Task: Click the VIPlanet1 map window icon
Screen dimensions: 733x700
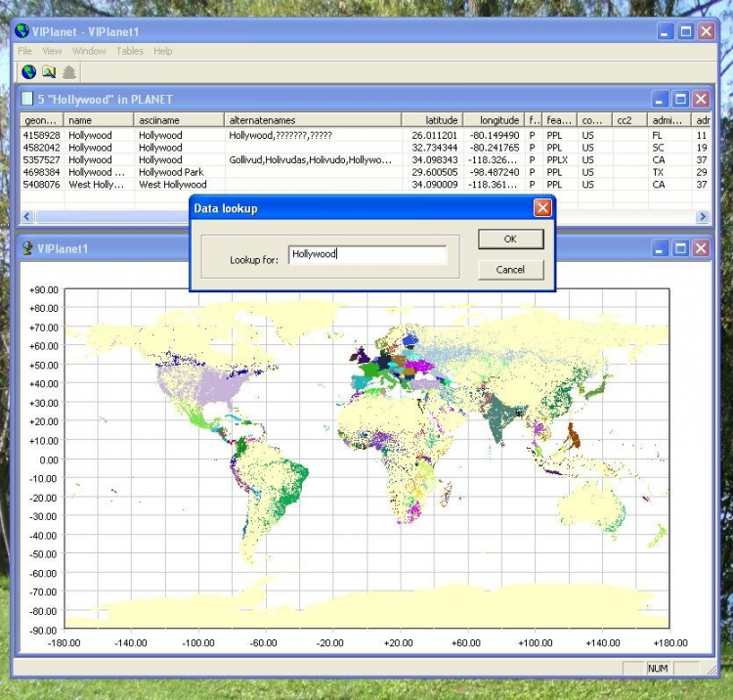Action: click(x=28, y=248)
